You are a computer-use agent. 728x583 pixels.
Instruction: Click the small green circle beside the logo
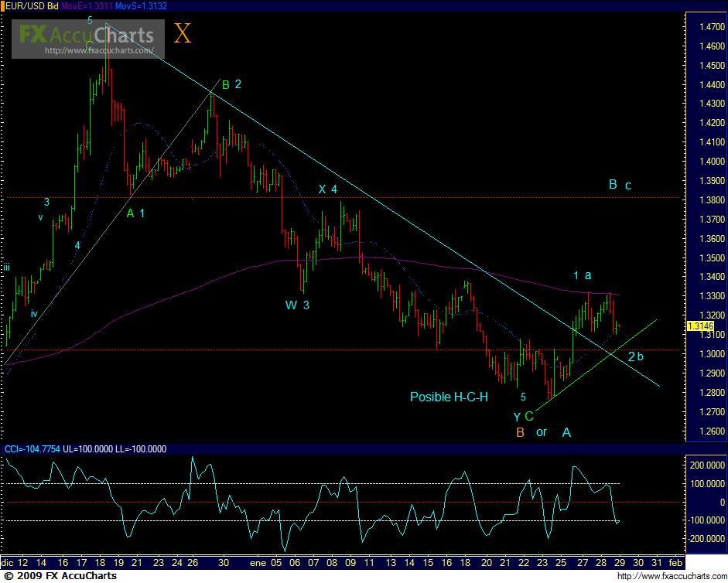click(x=91, y=45)
